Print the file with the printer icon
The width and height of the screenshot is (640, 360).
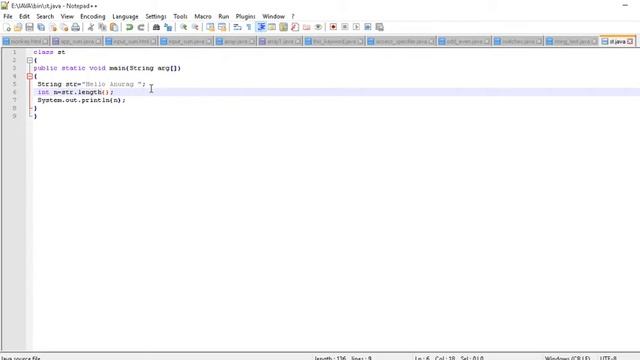point(76,27)
